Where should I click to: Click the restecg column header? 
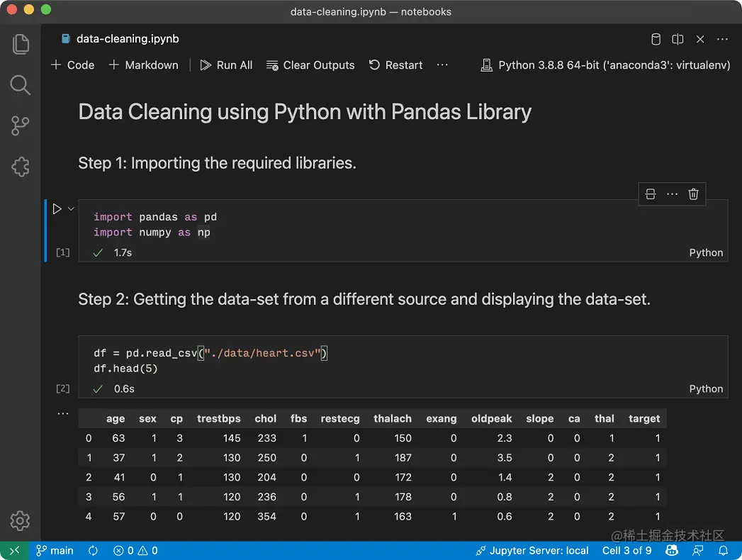pyautogui.click(x=340, y=418)
